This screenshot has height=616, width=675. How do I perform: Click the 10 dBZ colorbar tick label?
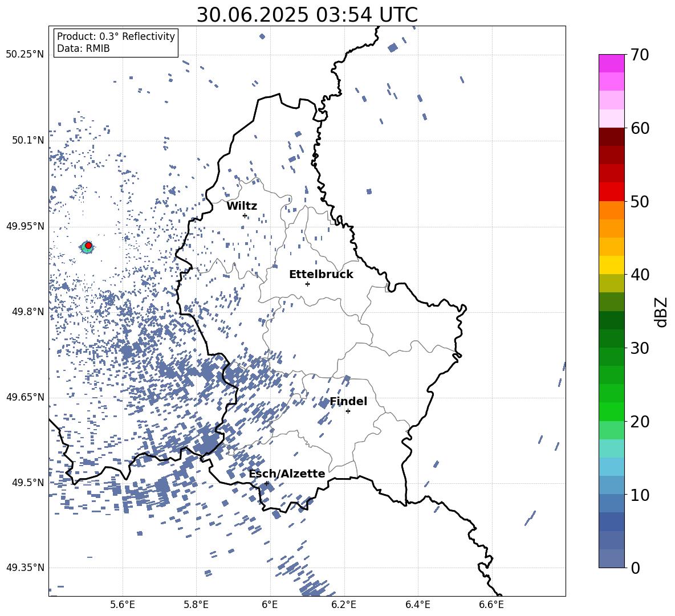pos(640,495)
